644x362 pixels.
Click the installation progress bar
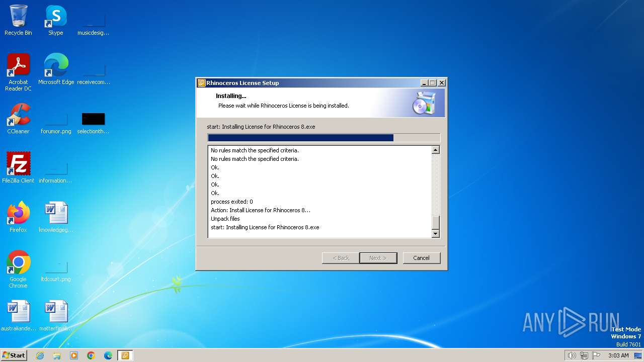click(x=324, y=138)
